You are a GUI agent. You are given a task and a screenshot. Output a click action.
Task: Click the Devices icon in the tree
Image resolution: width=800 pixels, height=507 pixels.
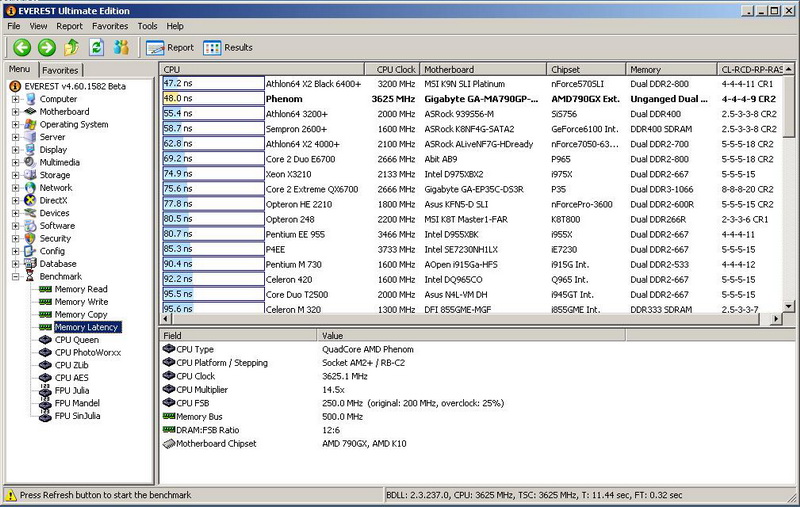(31, 213)
